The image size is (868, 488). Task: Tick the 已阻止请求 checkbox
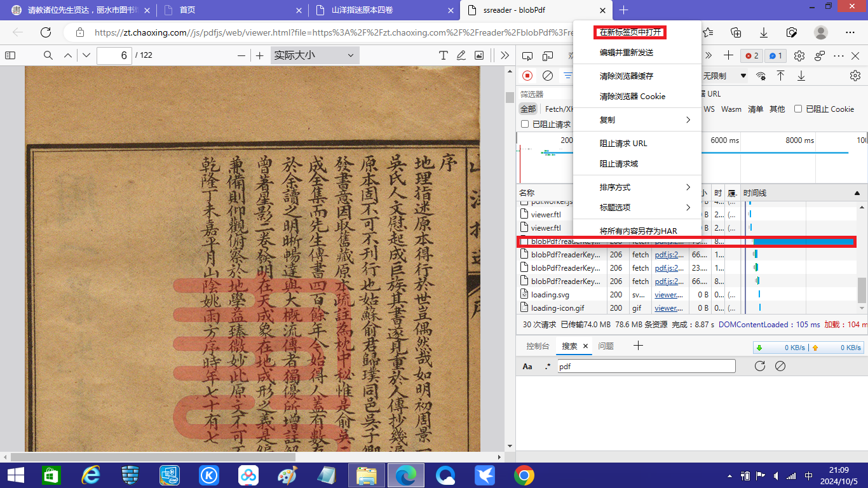(x=525, y=124)
